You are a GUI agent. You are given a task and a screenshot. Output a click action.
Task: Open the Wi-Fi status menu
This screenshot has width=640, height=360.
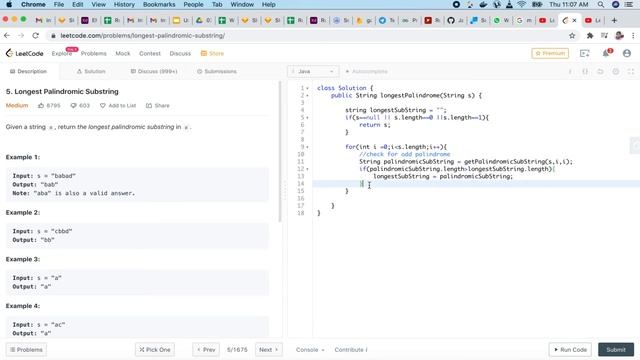pyautogui.click(x=522, y=4)
